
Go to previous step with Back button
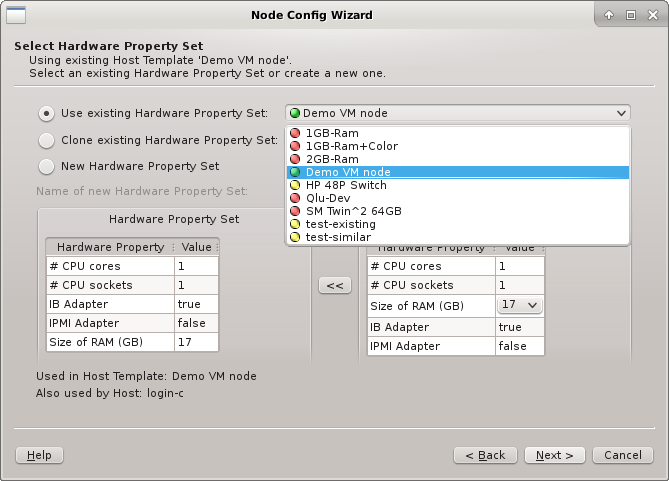[x=485, y=455]
